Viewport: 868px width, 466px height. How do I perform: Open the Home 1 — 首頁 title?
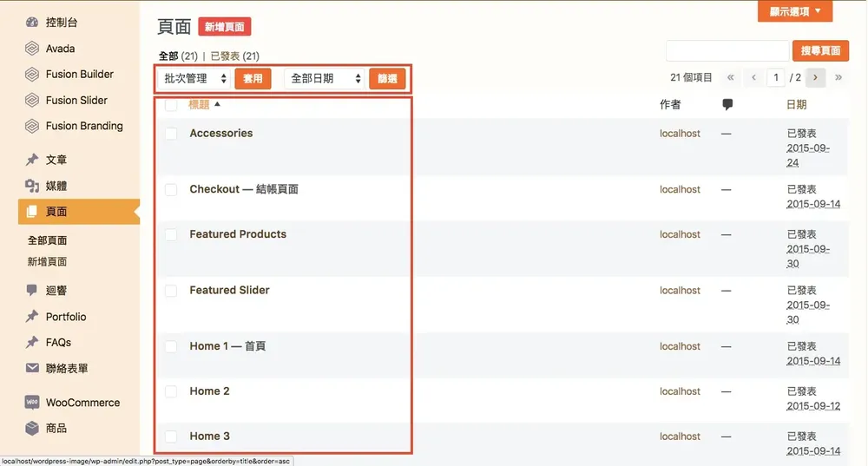pos(227,346)
